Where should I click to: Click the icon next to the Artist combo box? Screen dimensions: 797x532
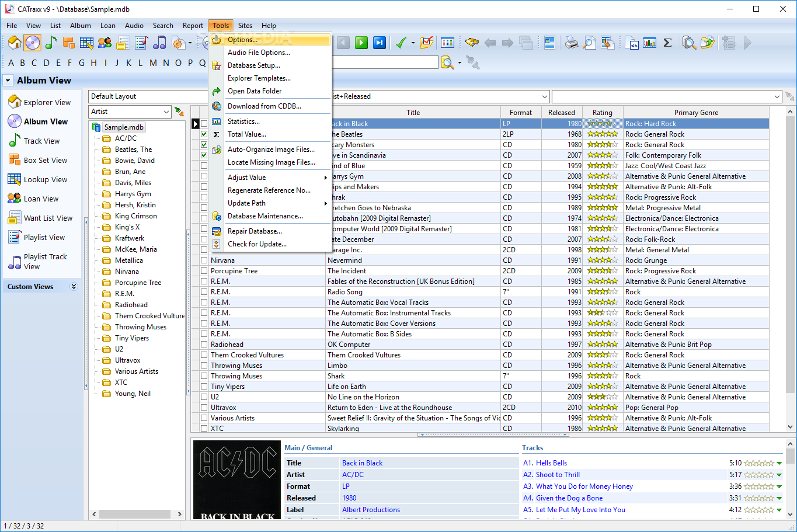point(179,112)
